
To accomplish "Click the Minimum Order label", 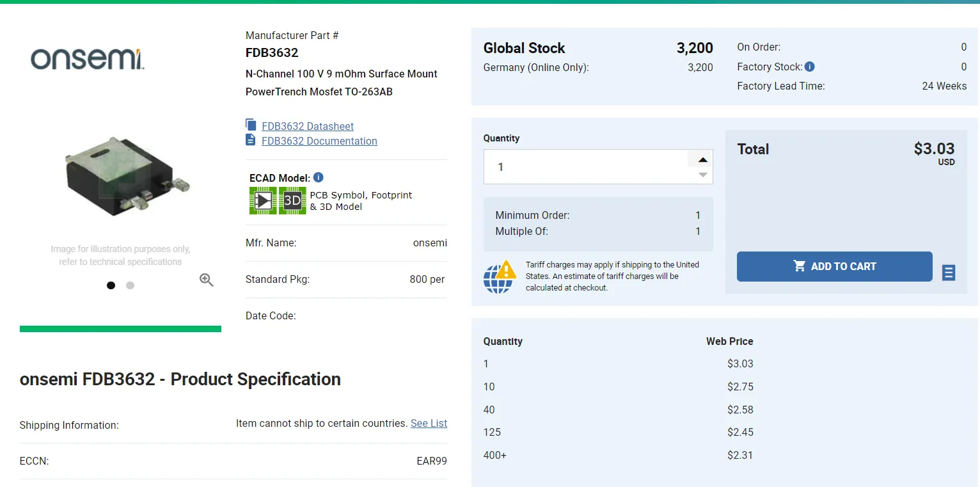I will pyautogui.click(x=532, y=215).
